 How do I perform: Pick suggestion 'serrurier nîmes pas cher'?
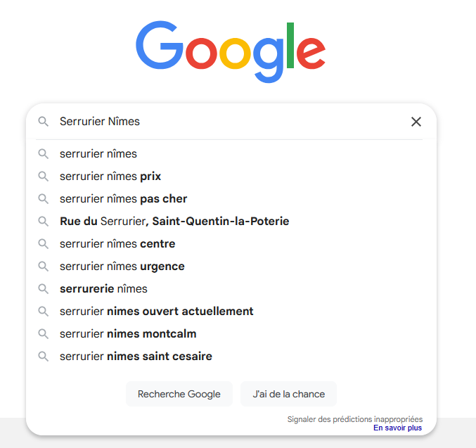tap(123, 199)
